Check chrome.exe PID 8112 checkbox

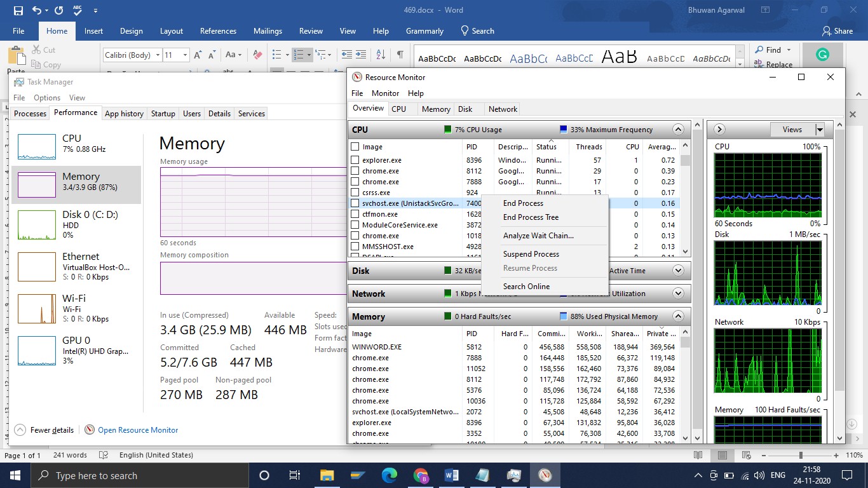pyautogui.click(x=355, y=171)
